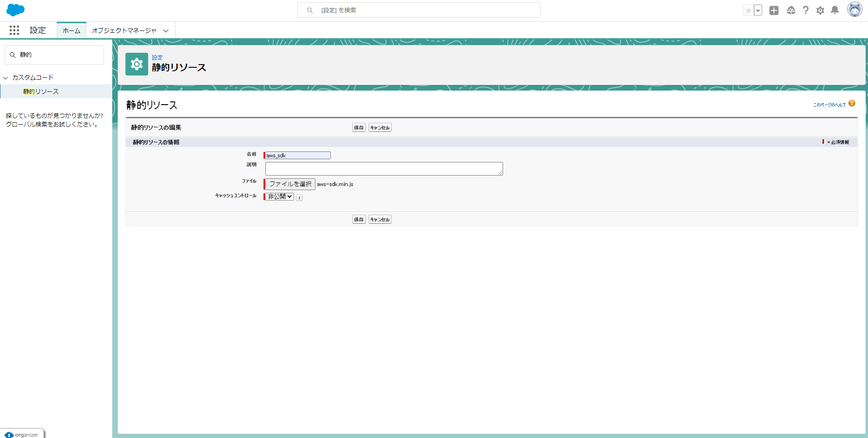Click the 説明 text area
Screen dimensions: 868x438
pos(384,169)
